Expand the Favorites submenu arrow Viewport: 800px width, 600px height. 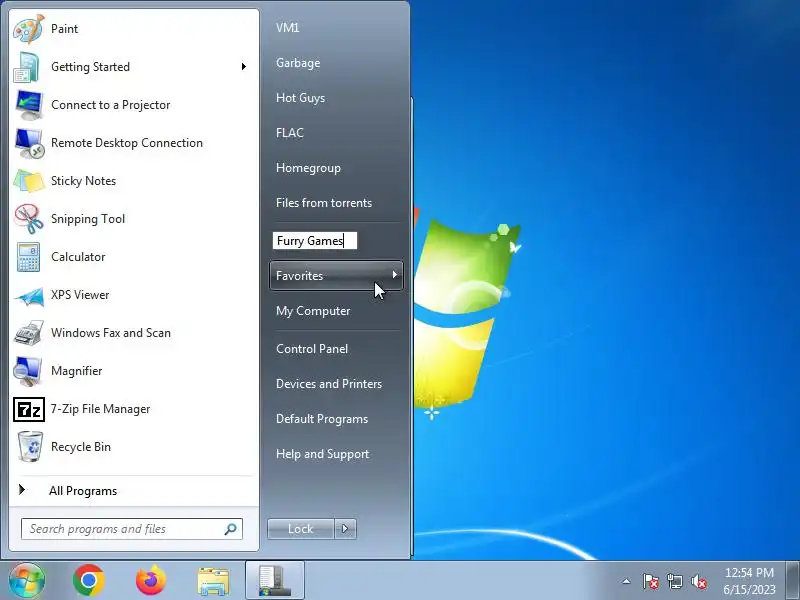pos(394,275)
